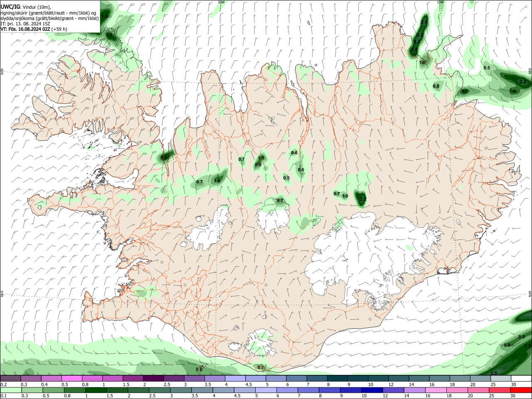Click the bright pink swatch between 0.5 and 0.8 in upper legend row
This screenshot has width=532, height=399.
pyautogui.click(x=71, y=379)
